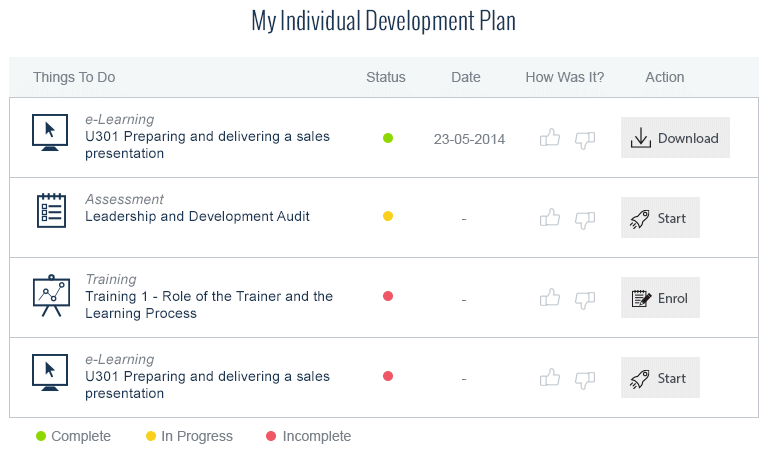Click the Date column header
This screenshot has height=454, width=772.
click(466, 77)
